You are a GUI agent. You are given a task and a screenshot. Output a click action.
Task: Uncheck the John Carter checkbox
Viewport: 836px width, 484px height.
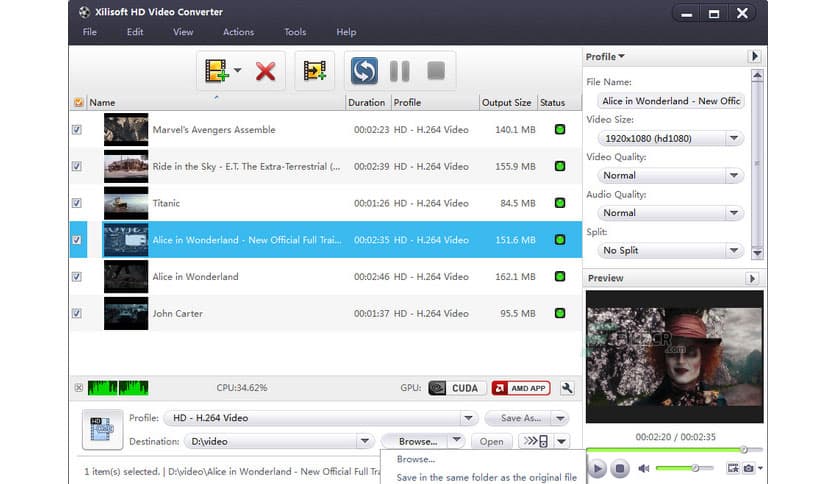point(77,313)
